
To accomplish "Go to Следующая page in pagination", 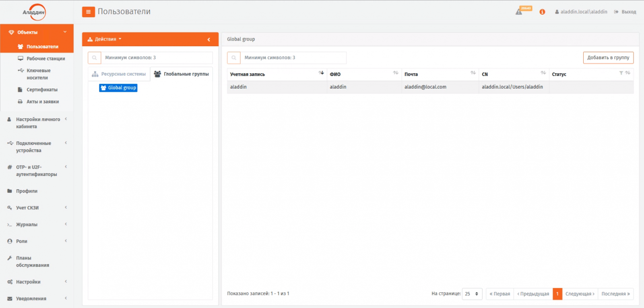I will click(x=580, y=294).
